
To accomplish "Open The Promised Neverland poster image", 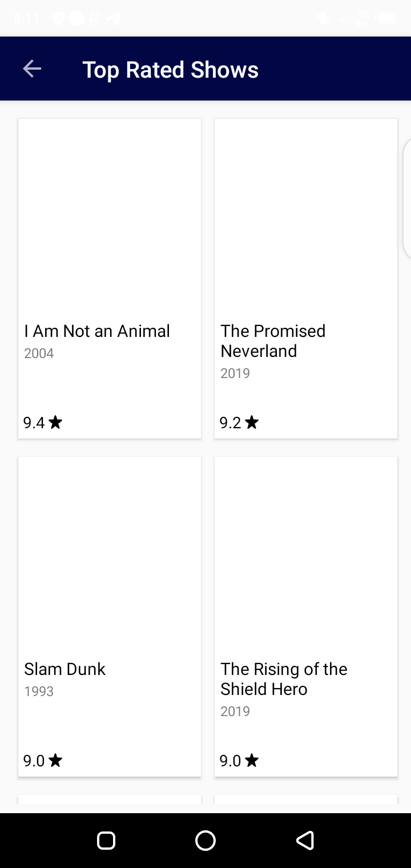I will click(306, 217).
